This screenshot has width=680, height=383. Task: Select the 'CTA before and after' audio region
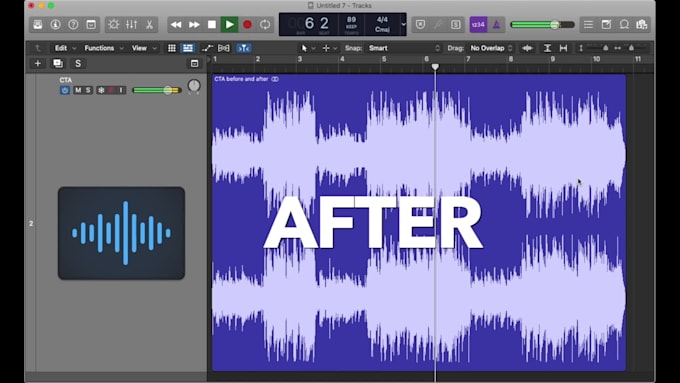tap(418, 223)
